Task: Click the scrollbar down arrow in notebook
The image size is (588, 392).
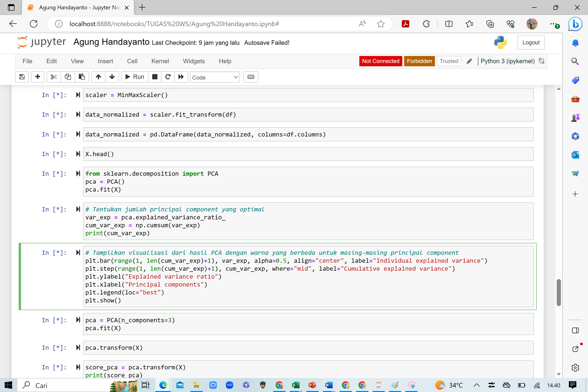Action: coord(559,374)
